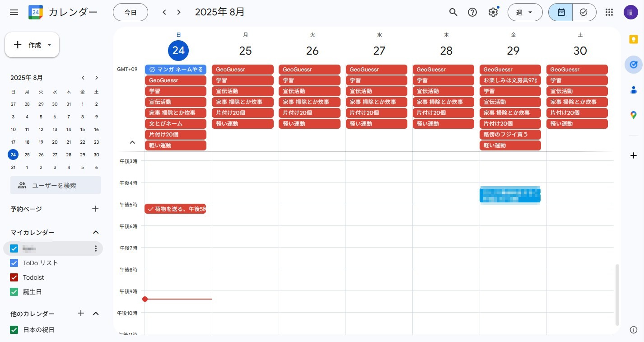Switch to calendar view icon
Screen dimensions: 644x342
click(561, 12)
